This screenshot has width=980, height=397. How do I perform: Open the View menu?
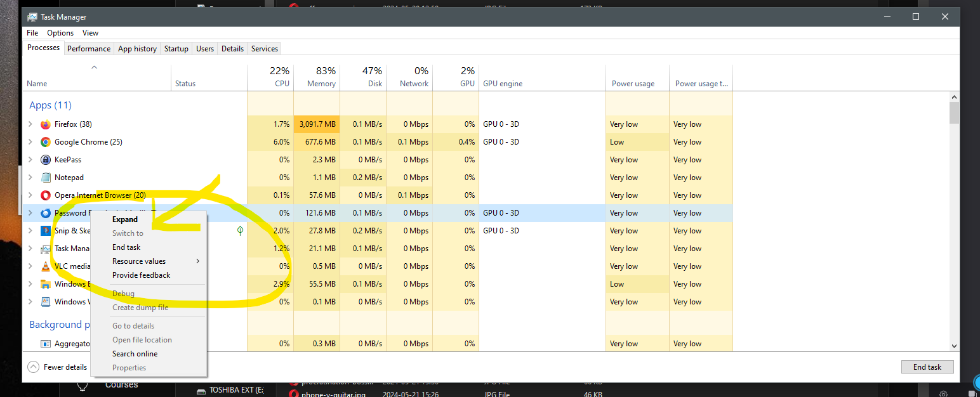pos(90,33)
